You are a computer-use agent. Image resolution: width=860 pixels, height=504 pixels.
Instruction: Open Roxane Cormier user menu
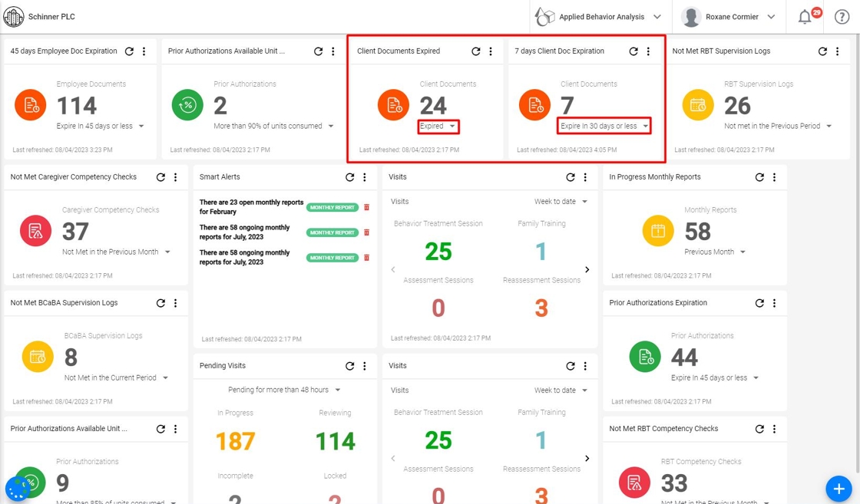[729, 17]
